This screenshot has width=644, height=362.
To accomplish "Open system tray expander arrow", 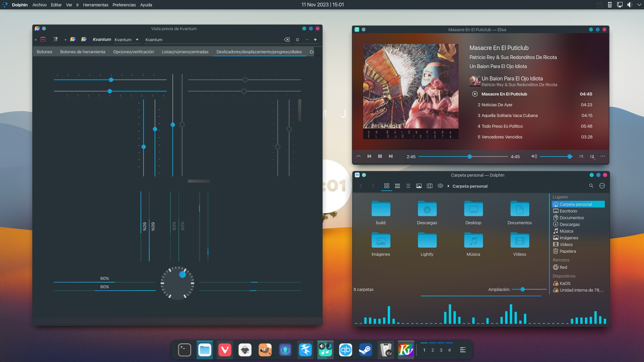I will coord(639,5).
